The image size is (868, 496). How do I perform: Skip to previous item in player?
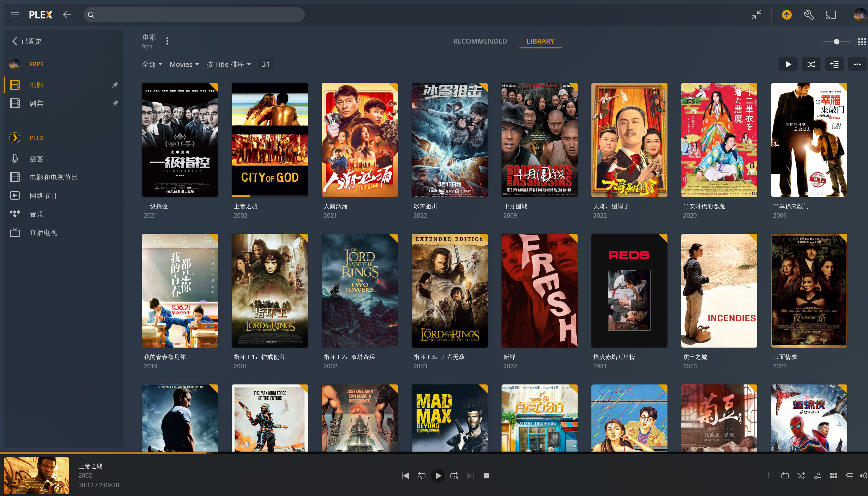[405, 475]
